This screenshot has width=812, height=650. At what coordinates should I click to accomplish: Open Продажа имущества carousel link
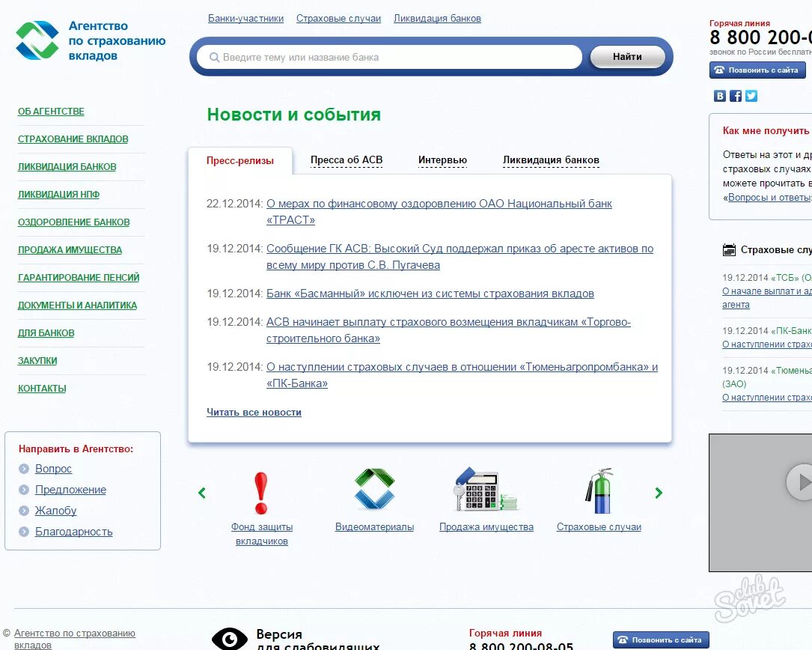click(486, 526)
